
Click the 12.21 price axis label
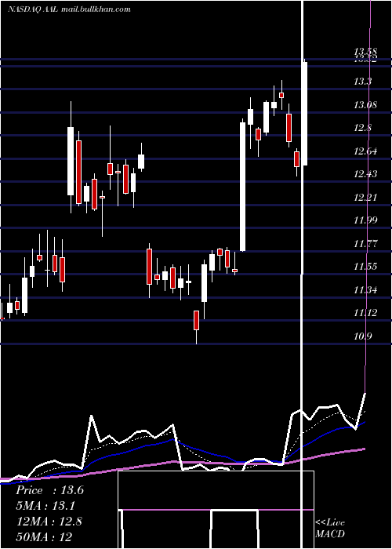pos(365,197)
